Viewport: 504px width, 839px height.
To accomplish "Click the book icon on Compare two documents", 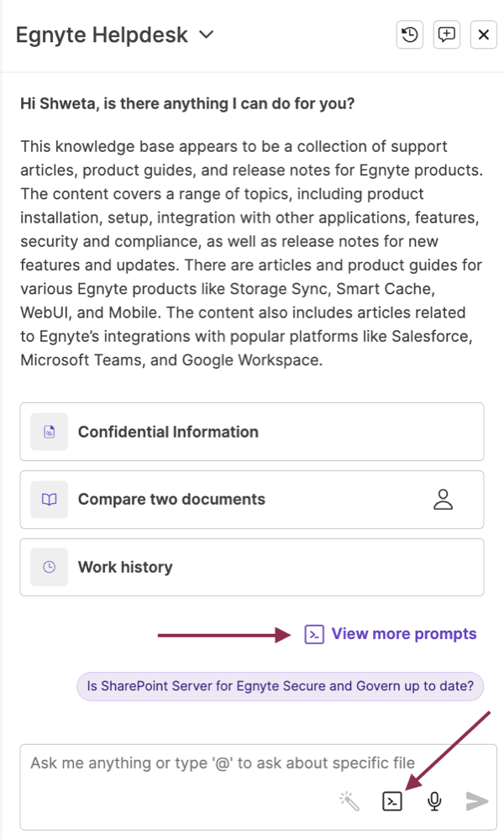I will tap(49, 499).
